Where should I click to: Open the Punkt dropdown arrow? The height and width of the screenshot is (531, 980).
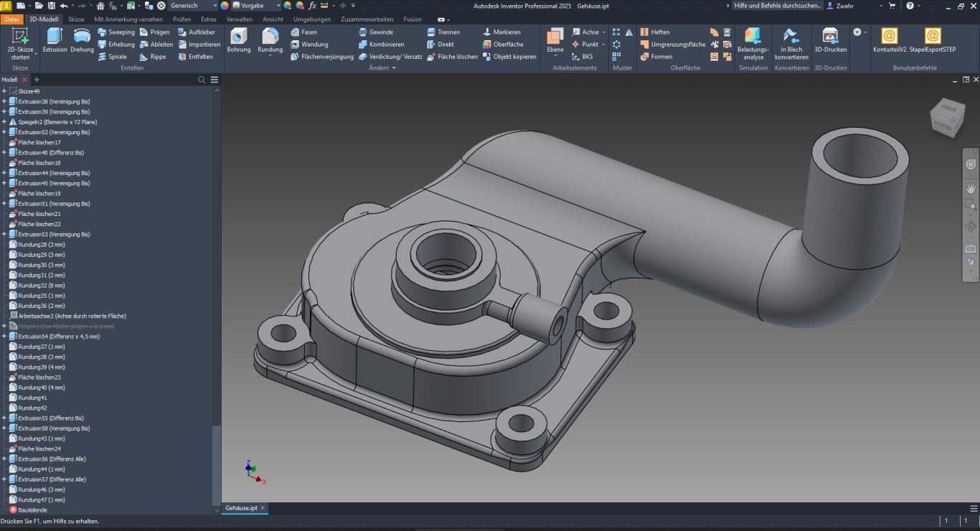[x=604, y=44]
